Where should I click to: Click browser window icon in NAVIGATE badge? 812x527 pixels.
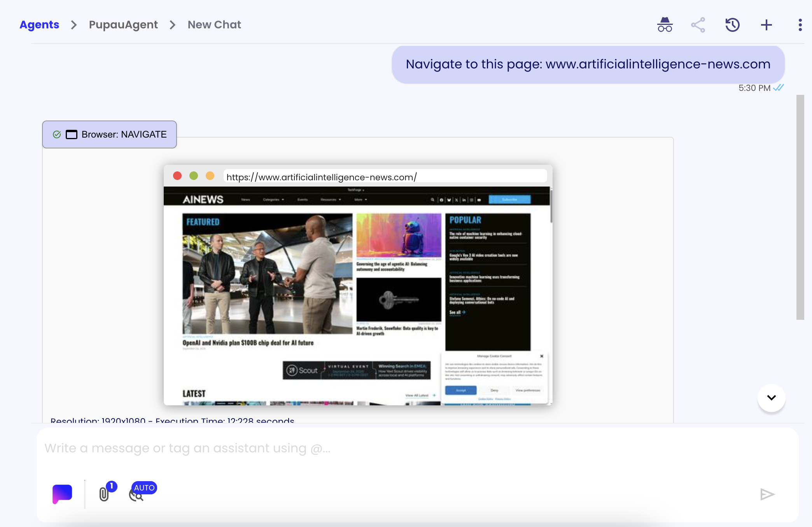click(x=72, y=134)
